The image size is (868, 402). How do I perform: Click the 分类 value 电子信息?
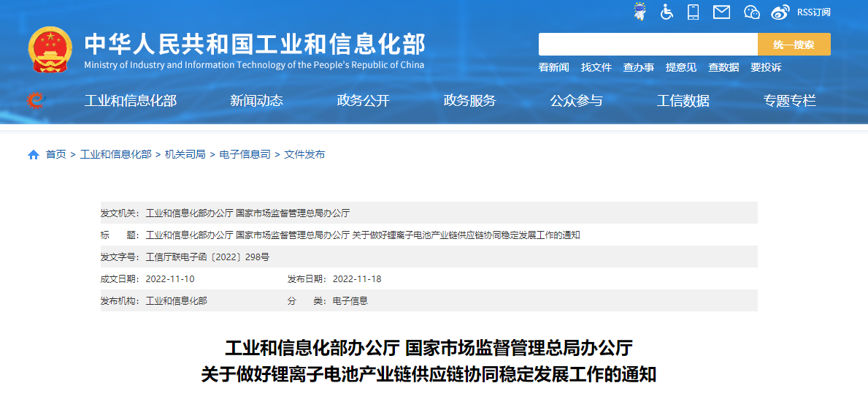tap(350, 301)
